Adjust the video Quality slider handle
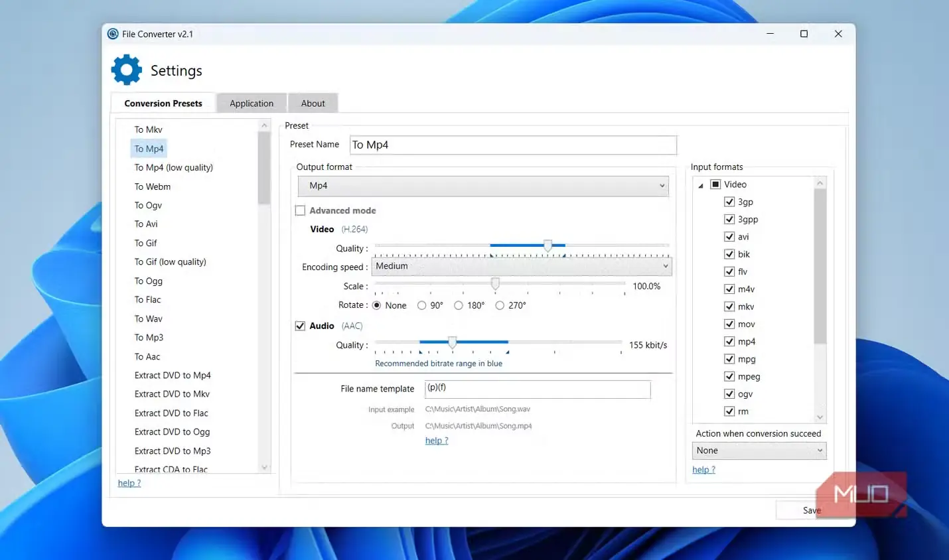This screenshot has height=560, width=949. coord(547,245)
